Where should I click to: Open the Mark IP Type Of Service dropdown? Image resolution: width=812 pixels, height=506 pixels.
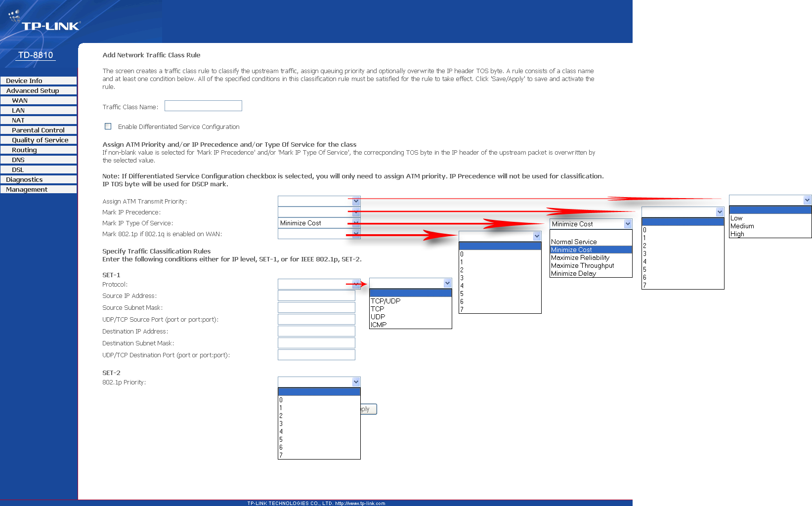[319, 223]
